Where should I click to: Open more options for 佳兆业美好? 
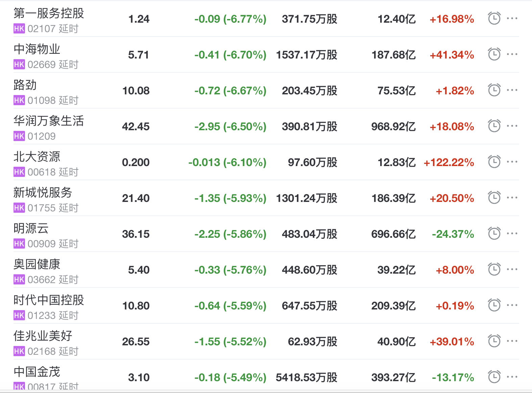point(512,341)
